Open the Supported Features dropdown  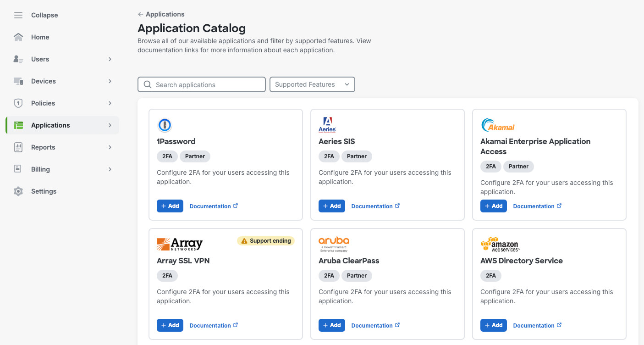[x=312, y=84]
